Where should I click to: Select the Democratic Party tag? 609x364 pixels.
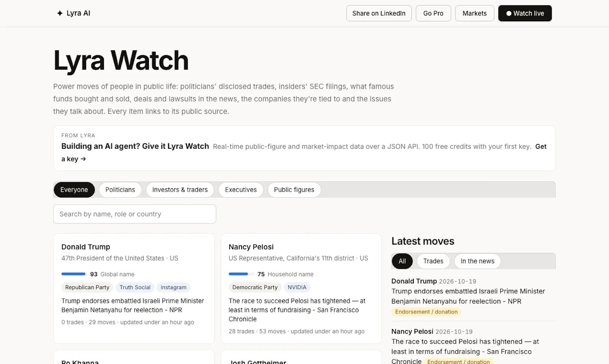click(x=255, y=288)
